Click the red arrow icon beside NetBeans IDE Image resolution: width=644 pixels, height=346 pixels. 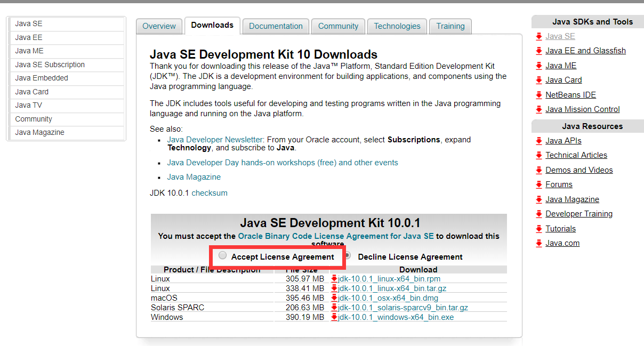point(539,95)
